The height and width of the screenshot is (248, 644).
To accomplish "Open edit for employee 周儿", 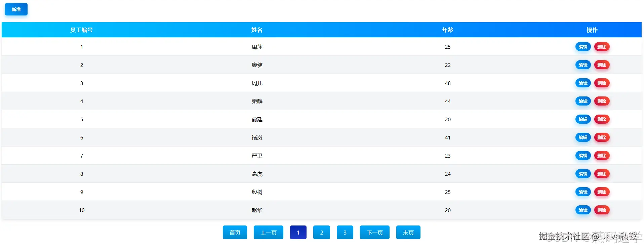I will point(583,83).
